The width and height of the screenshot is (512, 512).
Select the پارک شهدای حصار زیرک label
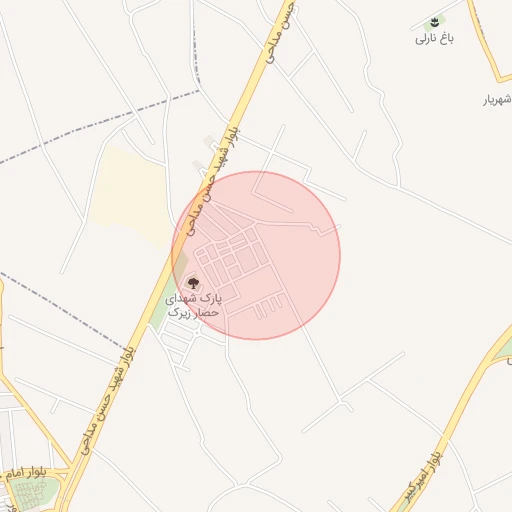click(193, 305)
